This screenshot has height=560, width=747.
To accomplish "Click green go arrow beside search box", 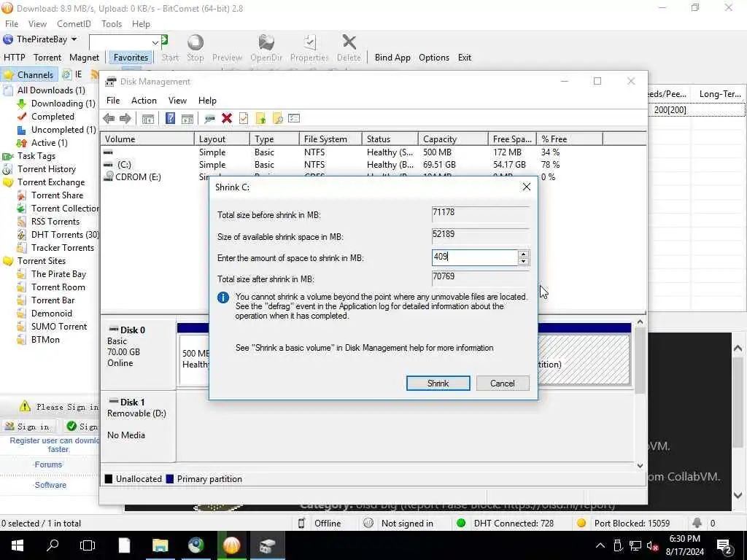I will (x=164, y=40).
